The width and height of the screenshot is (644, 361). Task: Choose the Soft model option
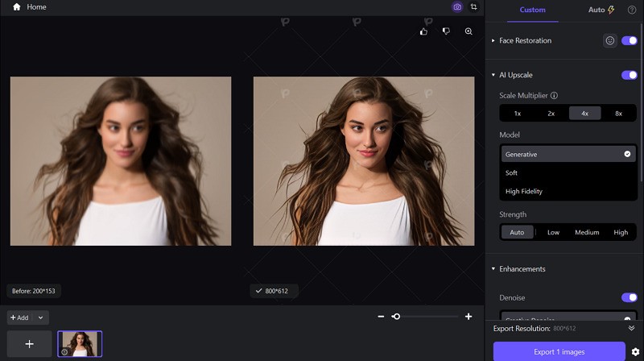(x=568, y=172)
